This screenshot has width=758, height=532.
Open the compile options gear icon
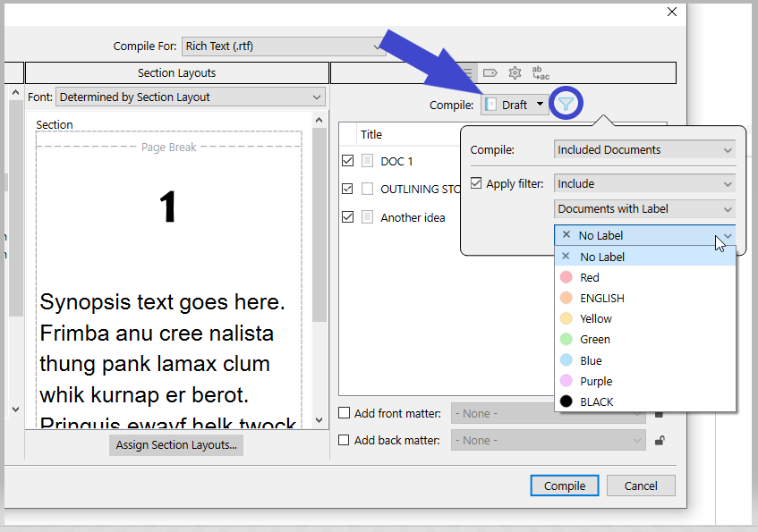tap(515, 73)
